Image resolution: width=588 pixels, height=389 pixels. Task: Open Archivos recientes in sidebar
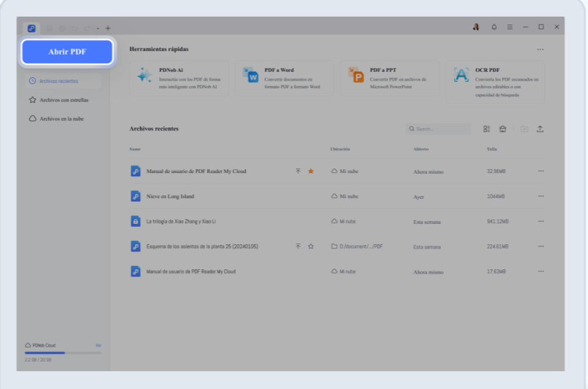pos(63,81)
